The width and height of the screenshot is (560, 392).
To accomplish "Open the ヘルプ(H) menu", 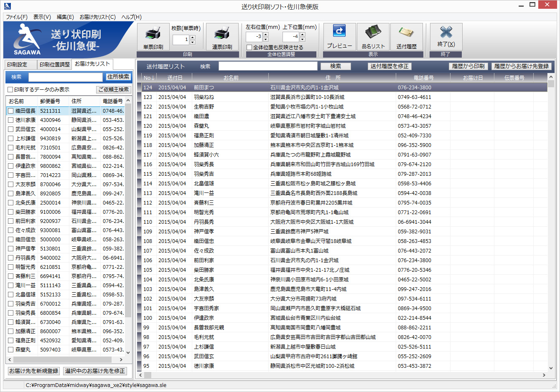I will (132, 17).
